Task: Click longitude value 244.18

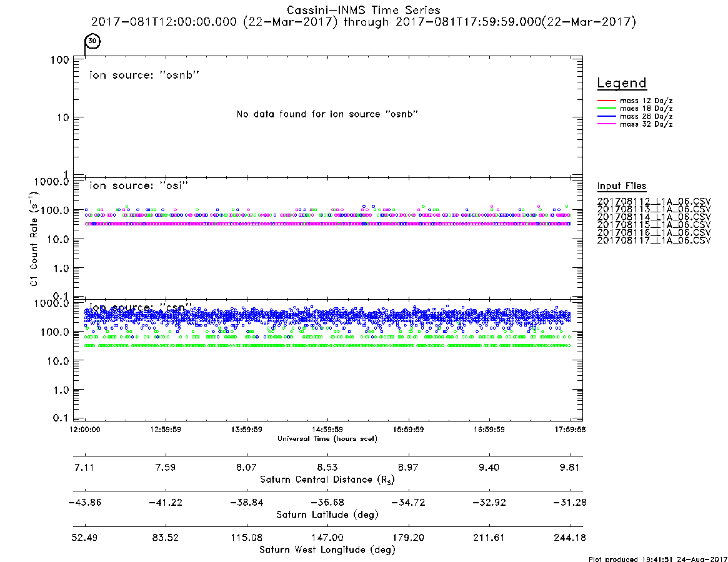Action: point(570,538)
